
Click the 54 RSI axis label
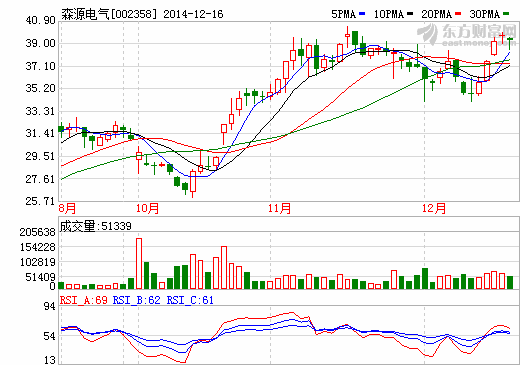[50, 336]
